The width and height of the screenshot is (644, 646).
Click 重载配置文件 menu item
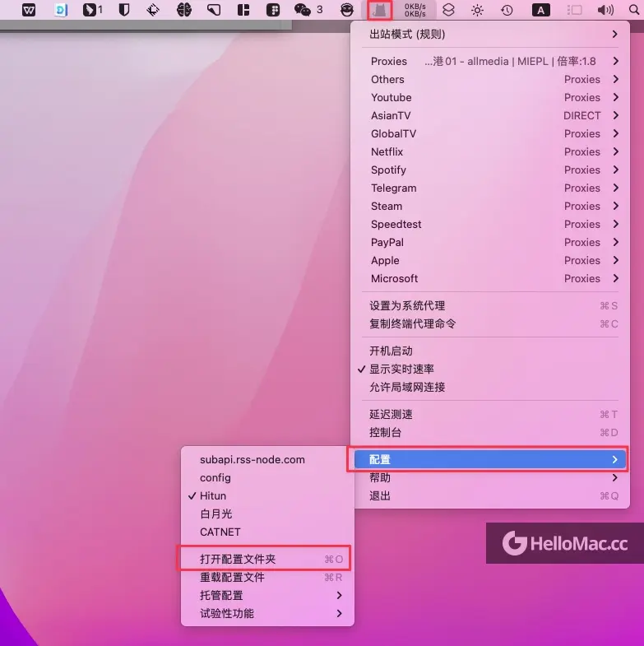267,577
